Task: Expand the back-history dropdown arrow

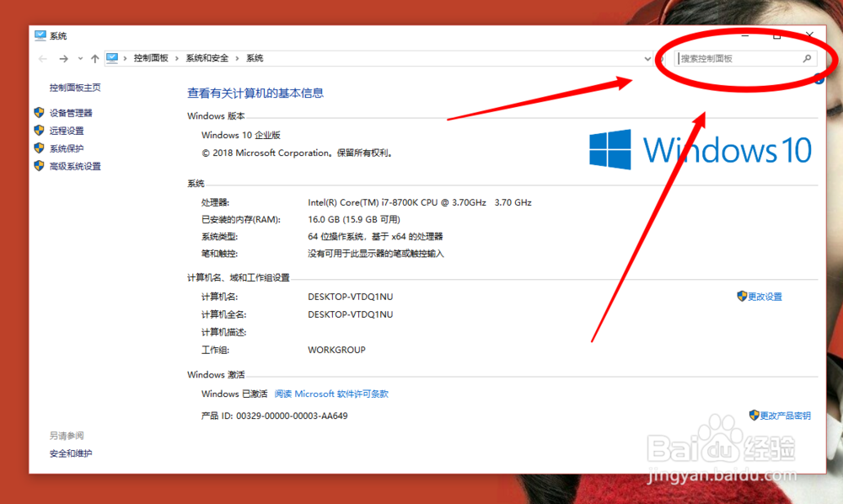Action: pos(80,57)
